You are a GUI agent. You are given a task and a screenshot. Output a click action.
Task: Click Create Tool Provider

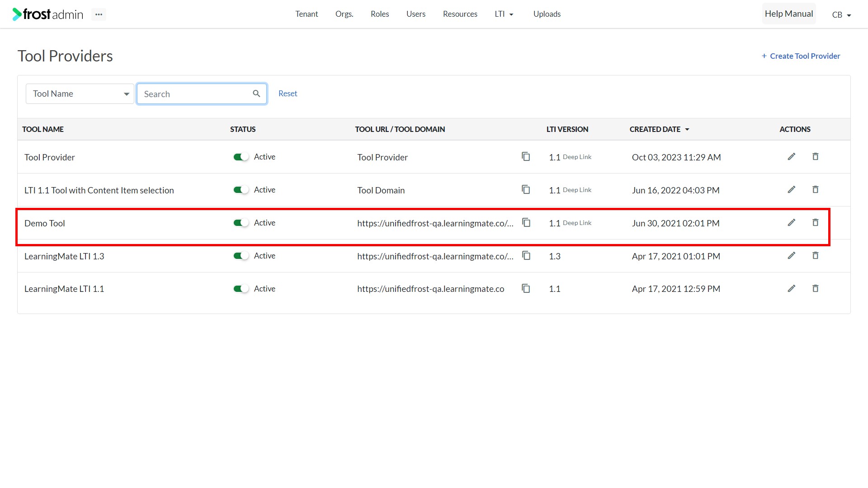801,56
